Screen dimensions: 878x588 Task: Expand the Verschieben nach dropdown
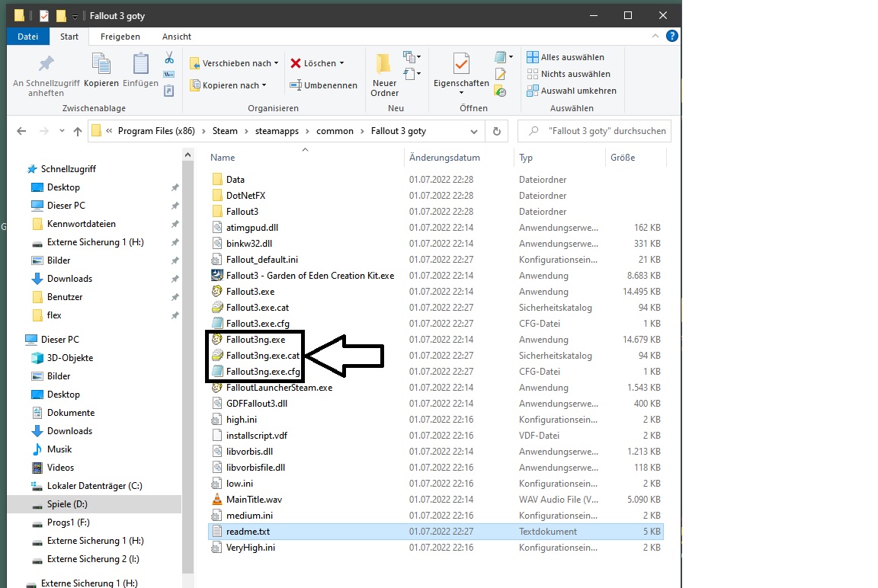click(x=276, y=63)
